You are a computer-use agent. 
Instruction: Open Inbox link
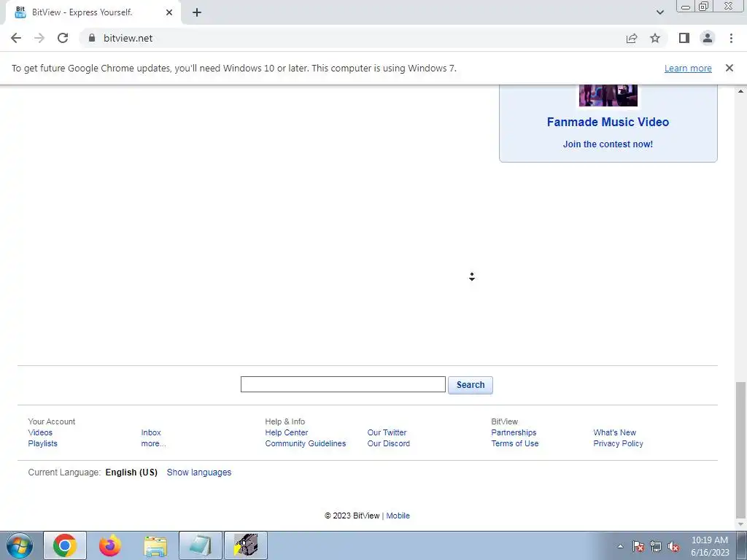click(x=151, y=432)
